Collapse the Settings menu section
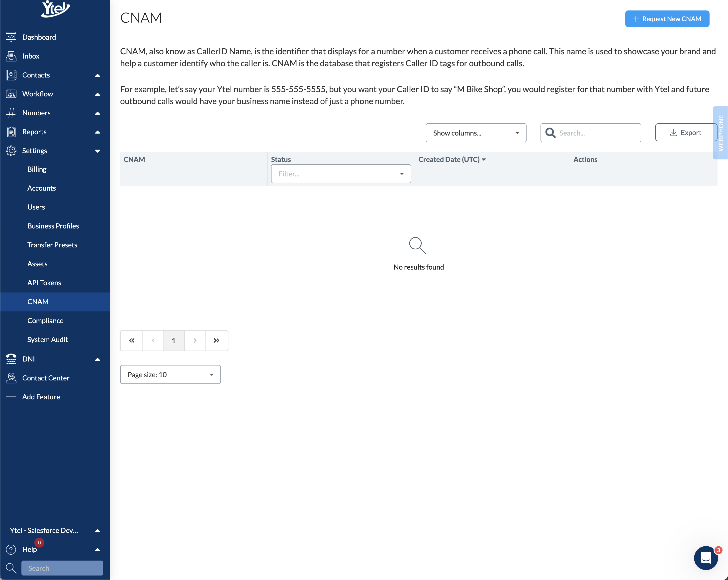 tap(97, 151)
